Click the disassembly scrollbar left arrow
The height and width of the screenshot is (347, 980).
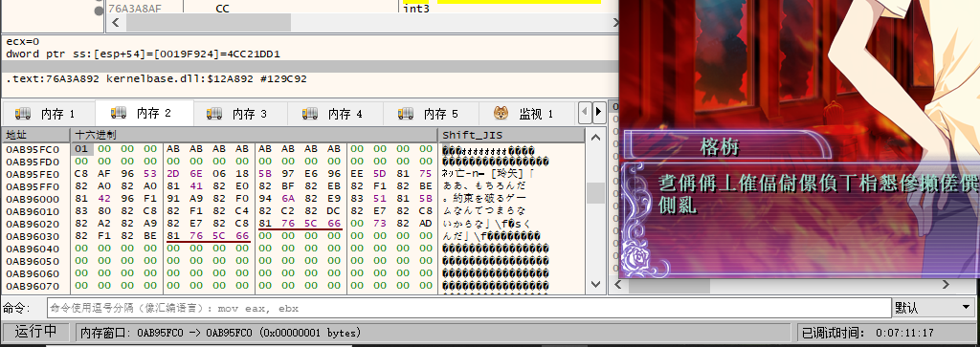[115, 22]
